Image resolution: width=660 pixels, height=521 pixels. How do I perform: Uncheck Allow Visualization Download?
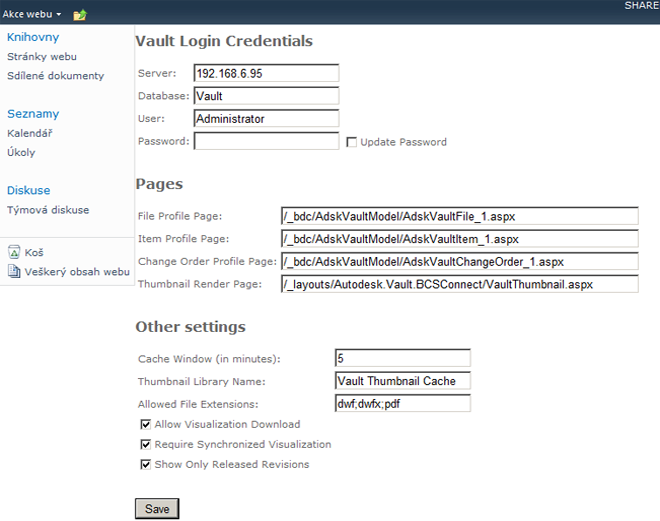pyautogui.click(x=146, y=424)
